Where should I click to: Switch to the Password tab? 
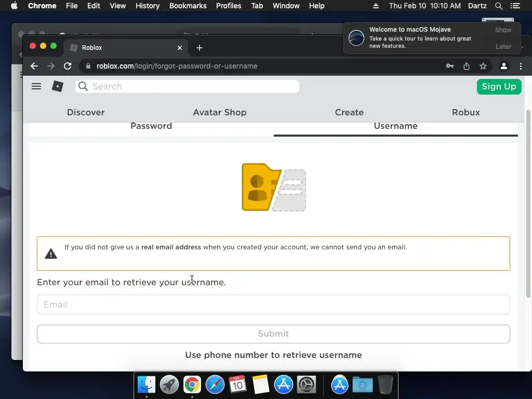coord(151,126)
